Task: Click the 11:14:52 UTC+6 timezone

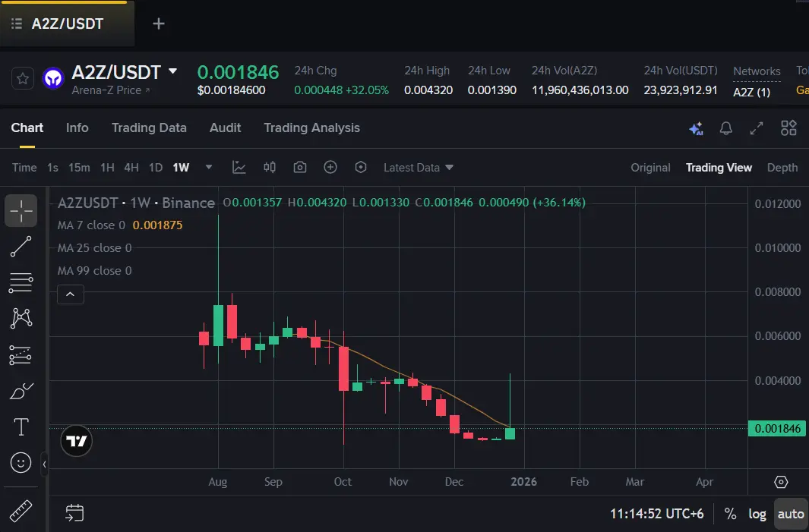Action: point(656,514)
